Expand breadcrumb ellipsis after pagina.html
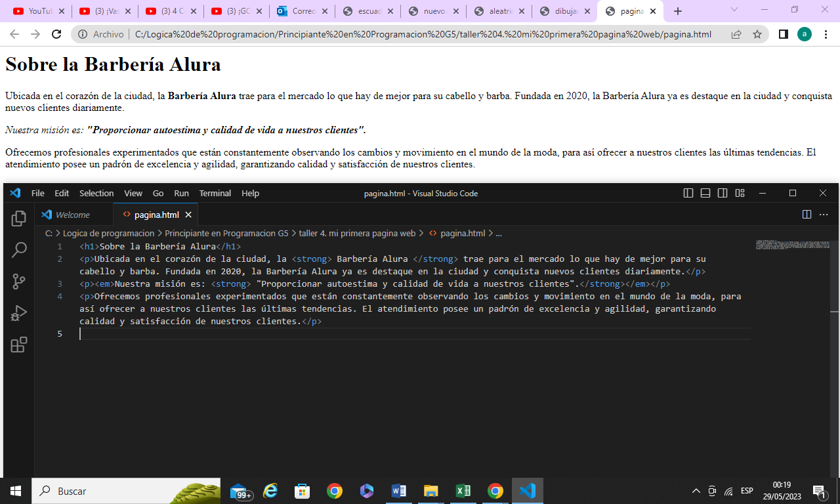 [x=499, y=233]
